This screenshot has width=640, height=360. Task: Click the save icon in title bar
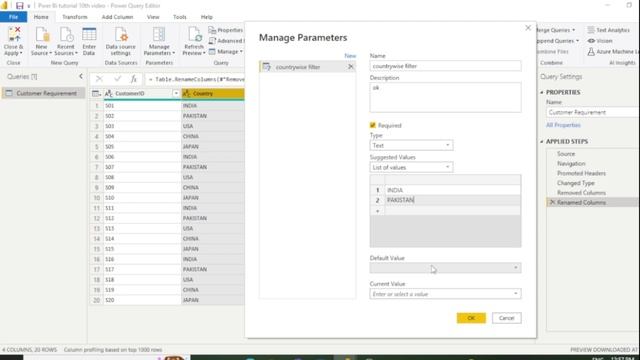(19, 6)
